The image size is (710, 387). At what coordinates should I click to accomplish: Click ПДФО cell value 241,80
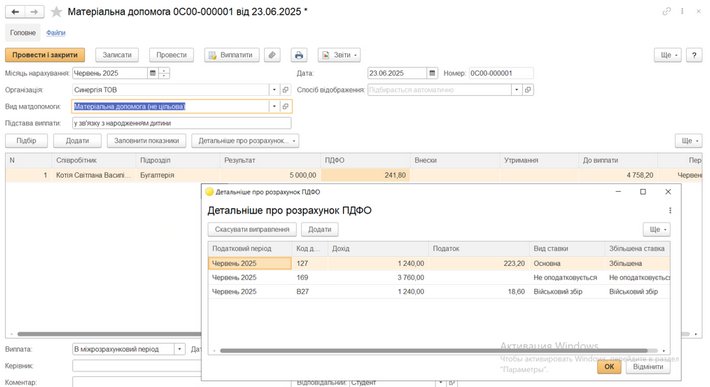[365, 175]
